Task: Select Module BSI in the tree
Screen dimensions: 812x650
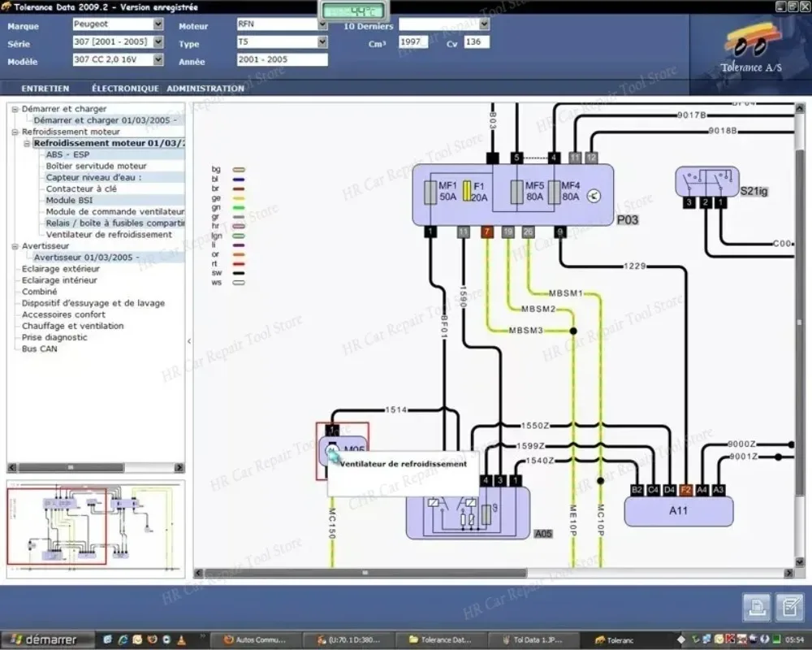Action: 69,200
